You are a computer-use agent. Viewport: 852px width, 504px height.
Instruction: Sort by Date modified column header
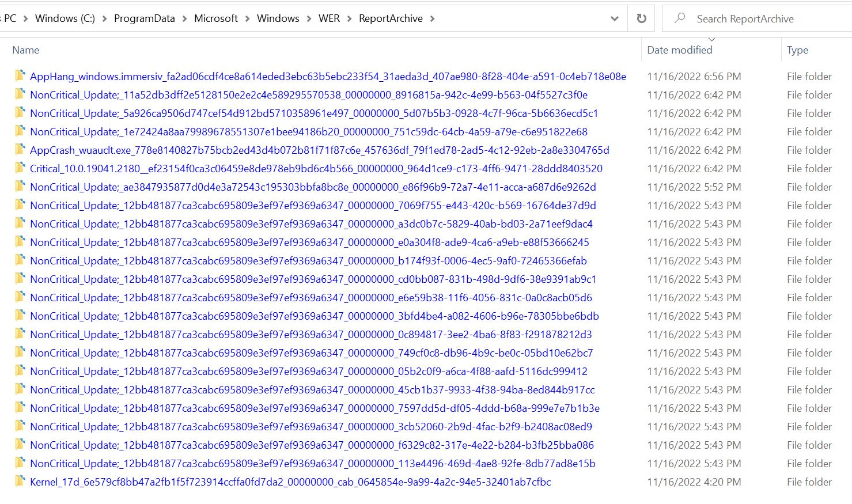coord(679,50)
